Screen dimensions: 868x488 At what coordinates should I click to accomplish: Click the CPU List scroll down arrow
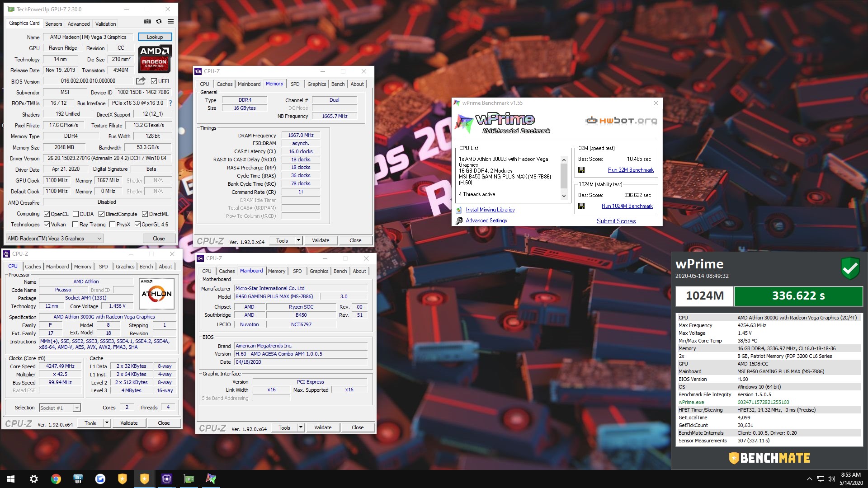564,196
